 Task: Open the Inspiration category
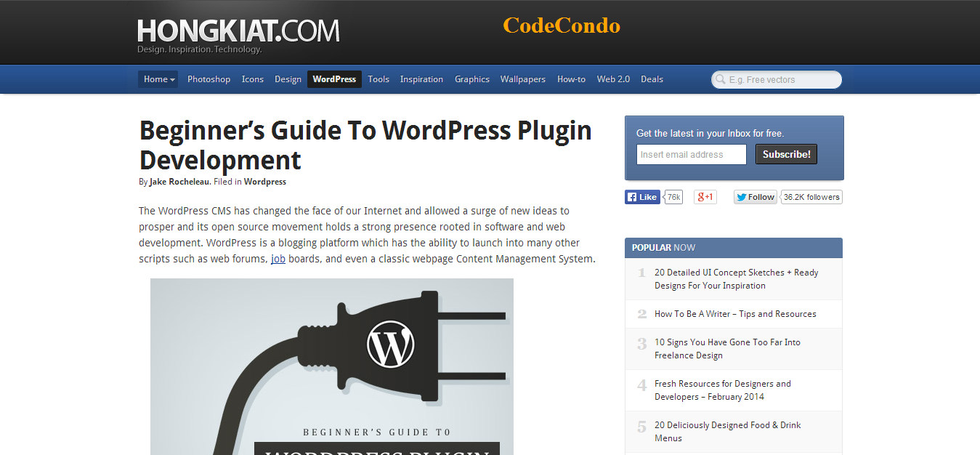(421, 79)
